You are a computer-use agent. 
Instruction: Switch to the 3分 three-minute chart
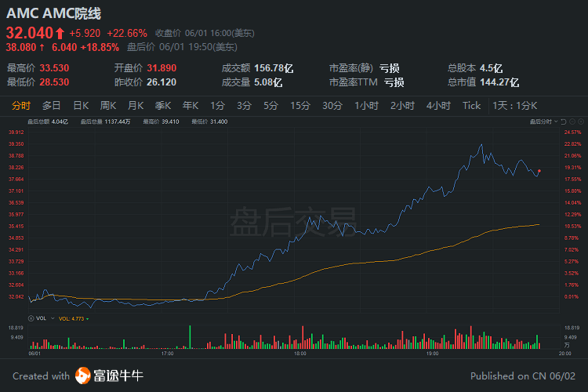click(244, 106)
